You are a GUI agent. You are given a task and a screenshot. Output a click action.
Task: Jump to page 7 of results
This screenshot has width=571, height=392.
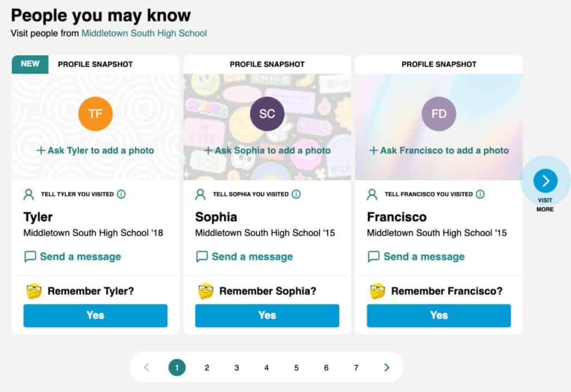point(356,367)
